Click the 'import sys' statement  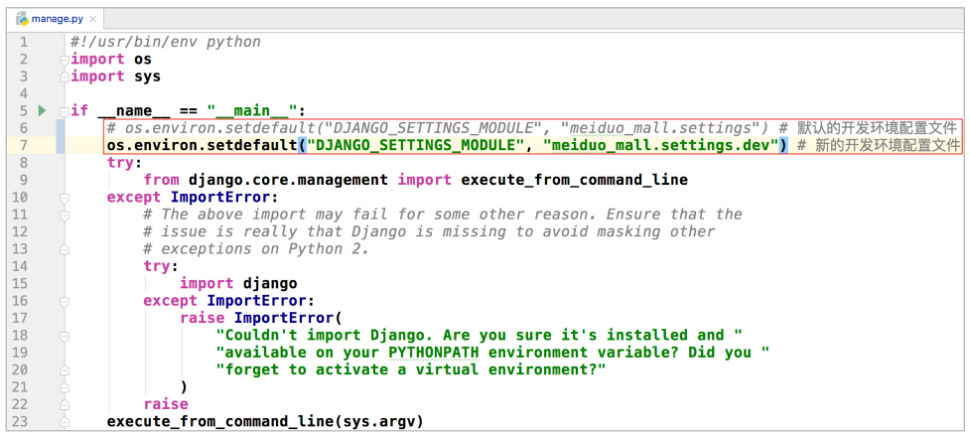click(x=116, y=77)
